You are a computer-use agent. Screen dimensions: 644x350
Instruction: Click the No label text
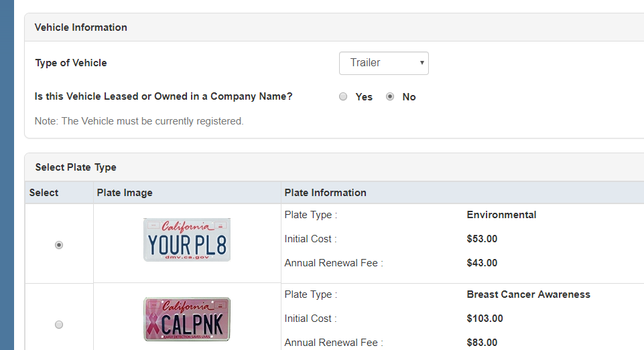tap(409, 97)
